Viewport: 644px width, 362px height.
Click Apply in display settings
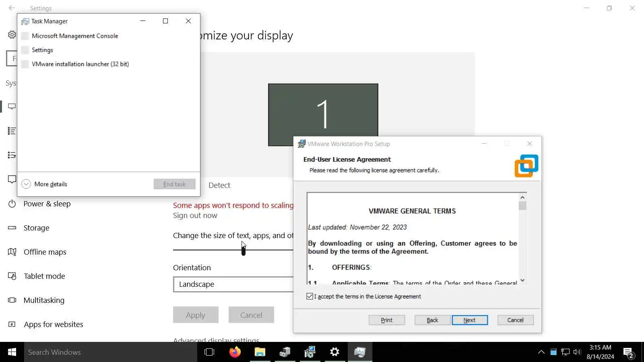point(196,315)
